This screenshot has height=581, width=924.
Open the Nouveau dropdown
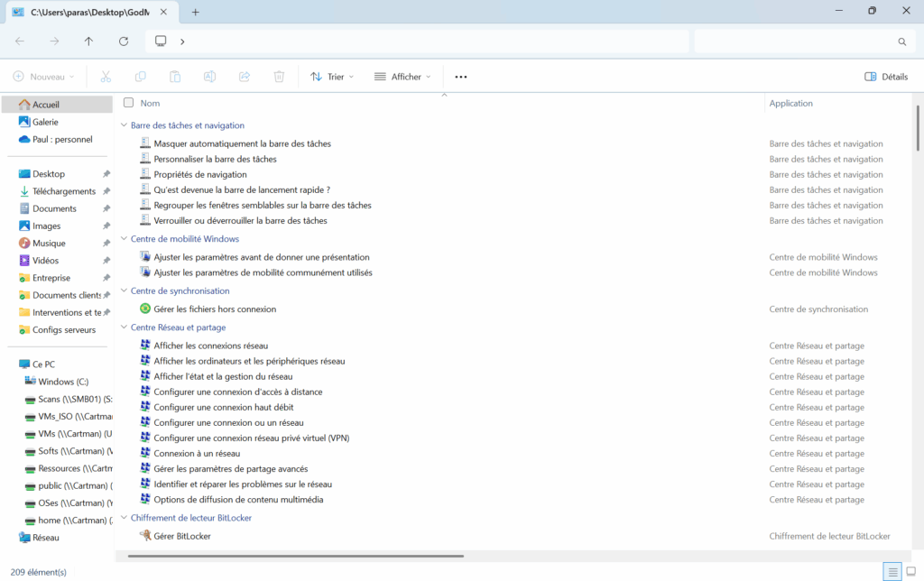pos(43,77)
